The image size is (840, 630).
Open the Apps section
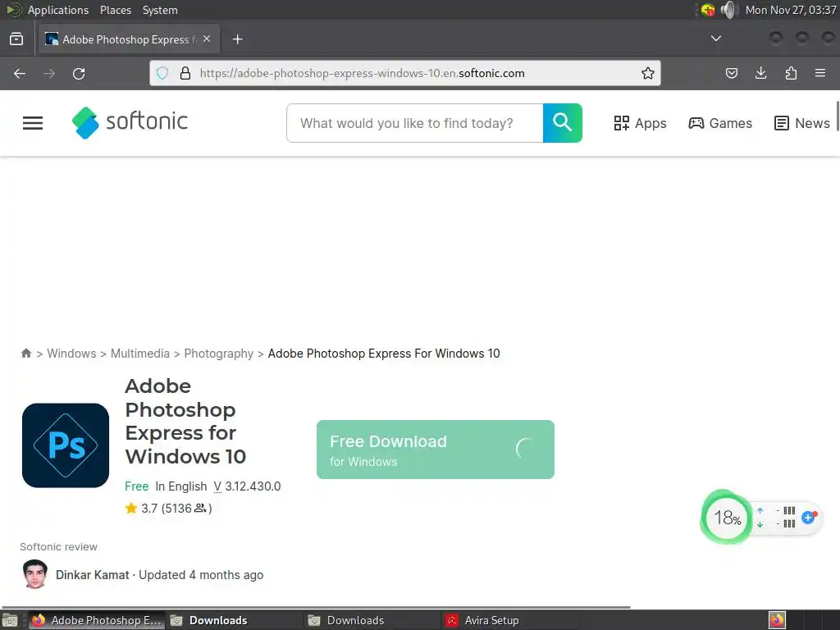tap(640, 123)
